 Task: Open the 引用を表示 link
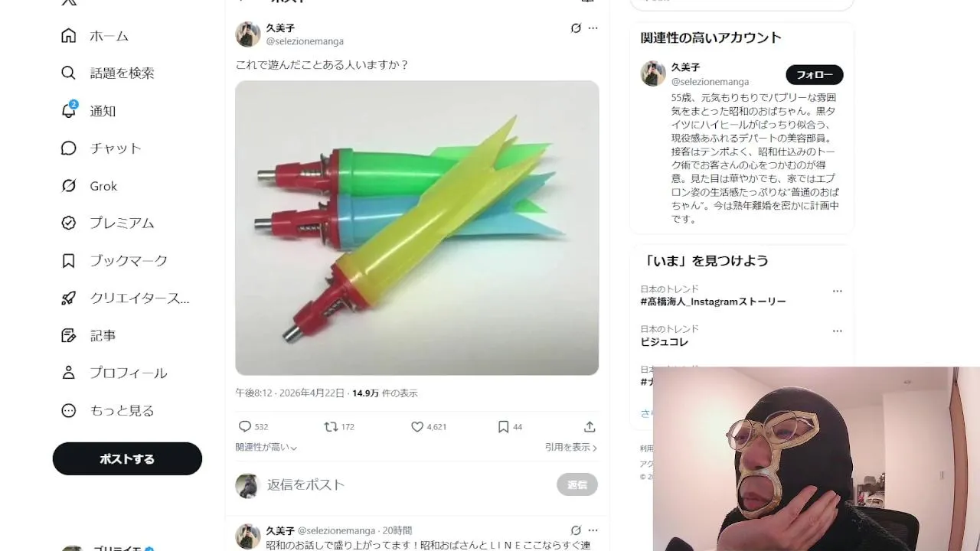[571, 447]
